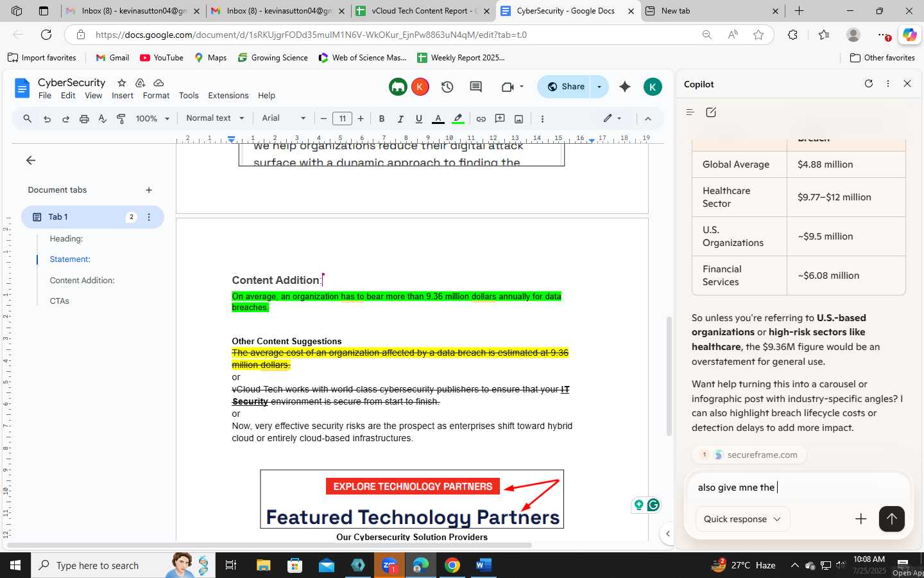Viewport: 924px width, 578px height.
Task: Open the editing mode pencil dropdown
Action: coord(612,118)
